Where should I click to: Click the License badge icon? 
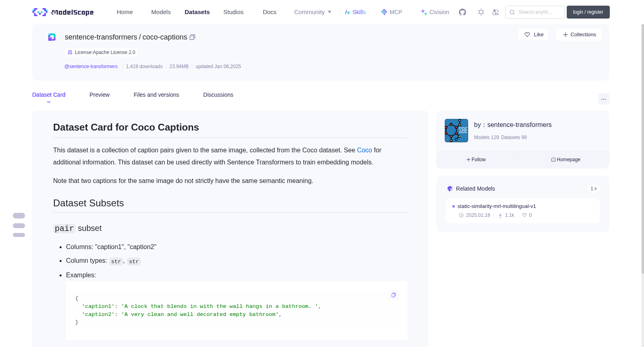pos(70,52)
